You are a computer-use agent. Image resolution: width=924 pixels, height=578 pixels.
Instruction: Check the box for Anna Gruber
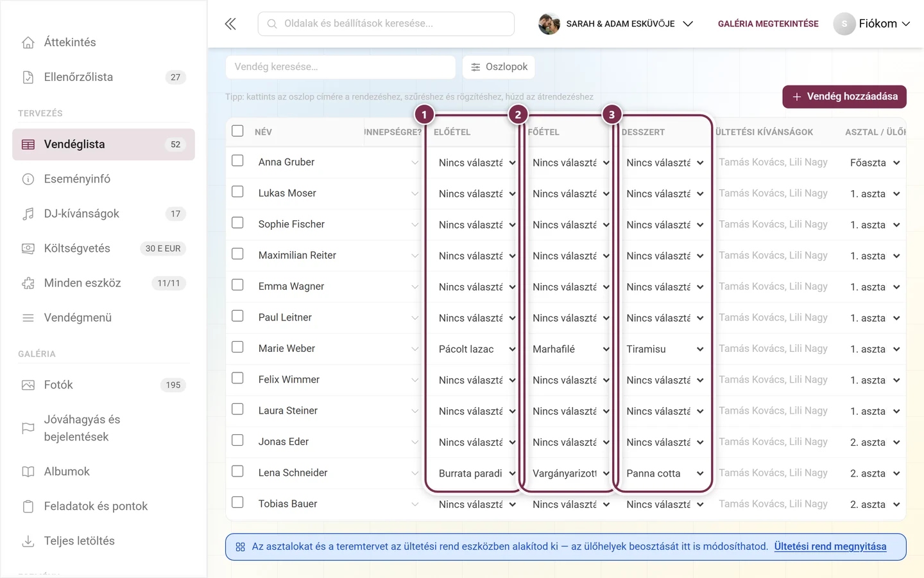(237, 161)
